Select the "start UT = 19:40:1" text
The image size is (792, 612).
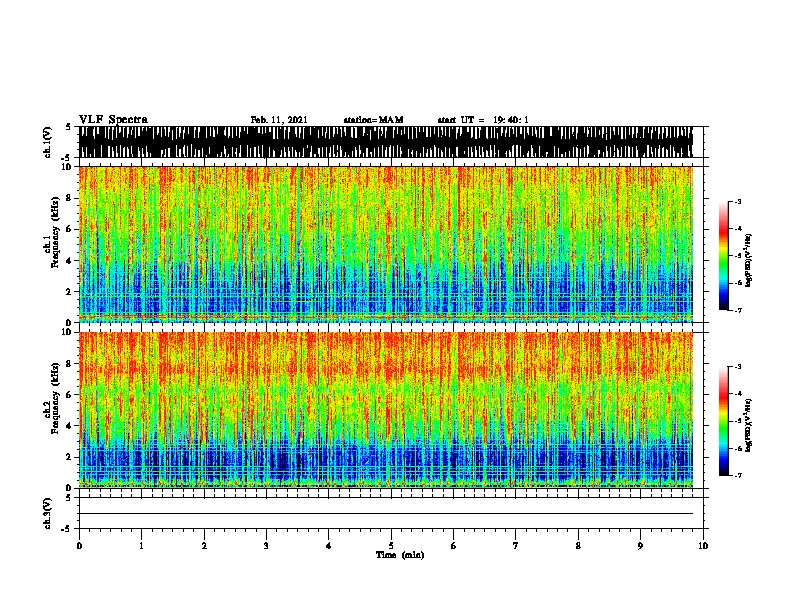pos(483,120)
